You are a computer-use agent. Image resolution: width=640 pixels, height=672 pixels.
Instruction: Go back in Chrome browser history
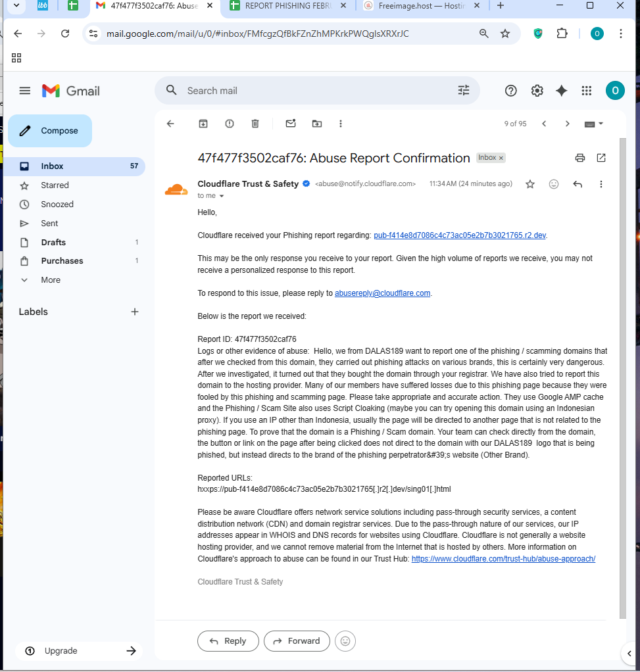point(18,34)
